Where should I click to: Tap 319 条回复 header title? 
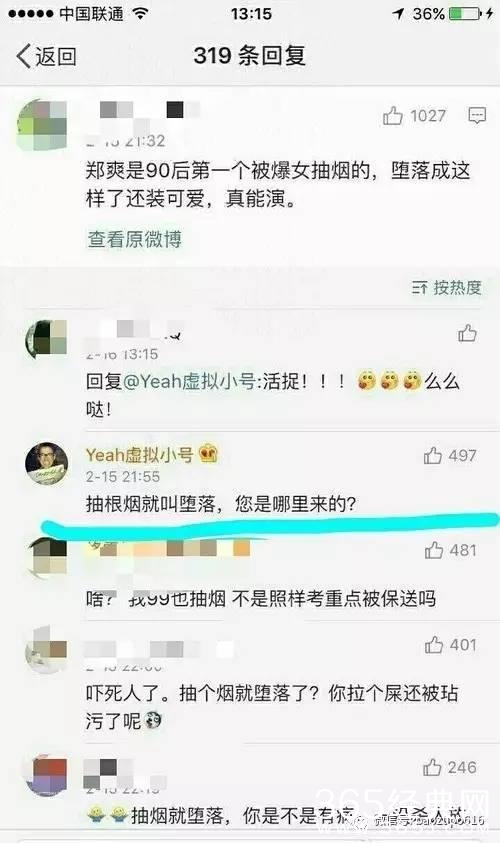(x=249, y=55)
